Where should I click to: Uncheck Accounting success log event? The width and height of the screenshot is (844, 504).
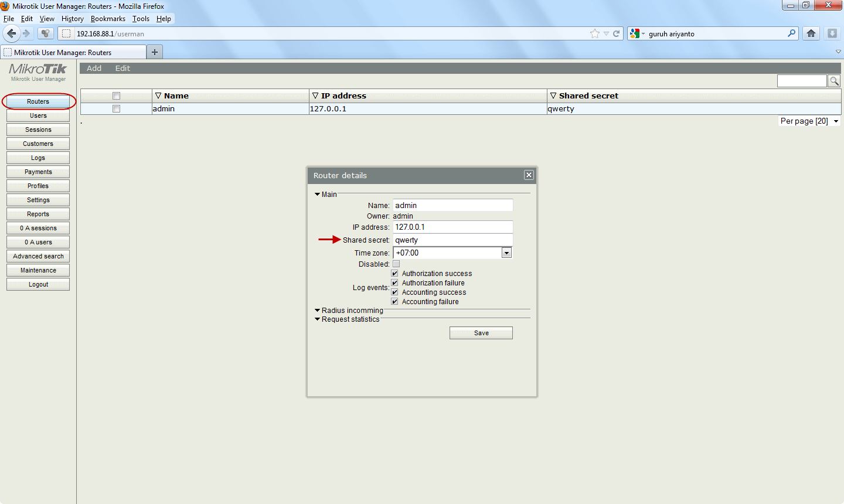(x=394, y=292)
